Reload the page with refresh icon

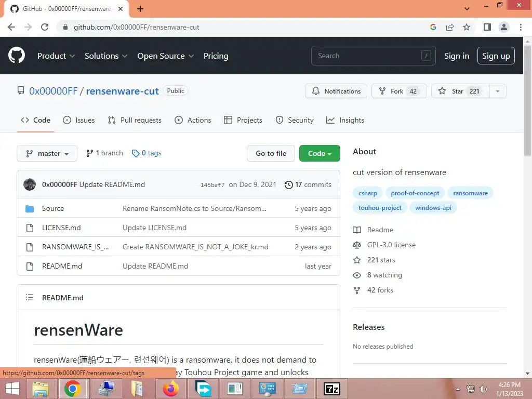pyautogui.click(x=45, y=27)
